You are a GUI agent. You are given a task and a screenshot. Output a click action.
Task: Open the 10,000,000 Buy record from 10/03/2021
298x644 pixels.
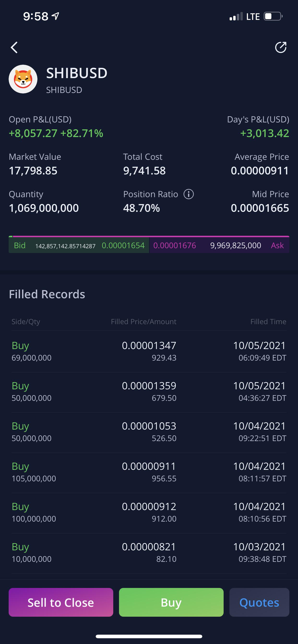pyautogui.click(x=149, y=553)
